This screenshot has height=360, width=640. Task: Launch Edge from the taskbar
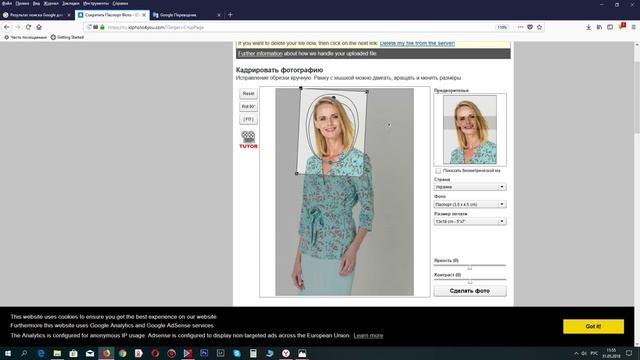pos(41,353)
